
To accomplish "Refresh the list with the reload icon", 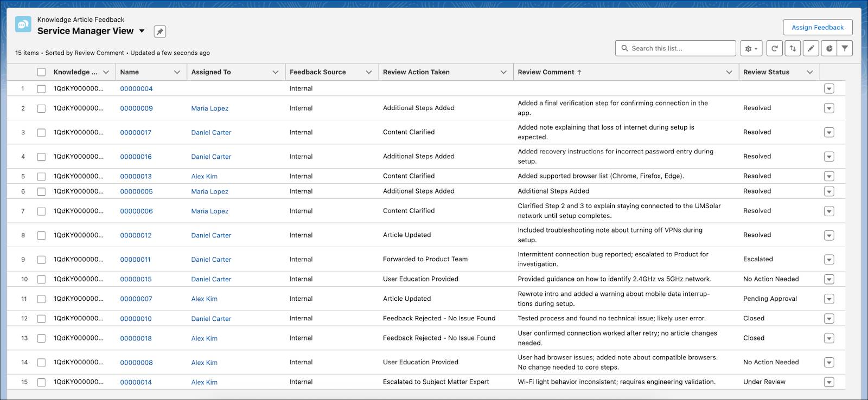I will pyautogui.click(x=775, y=48).
